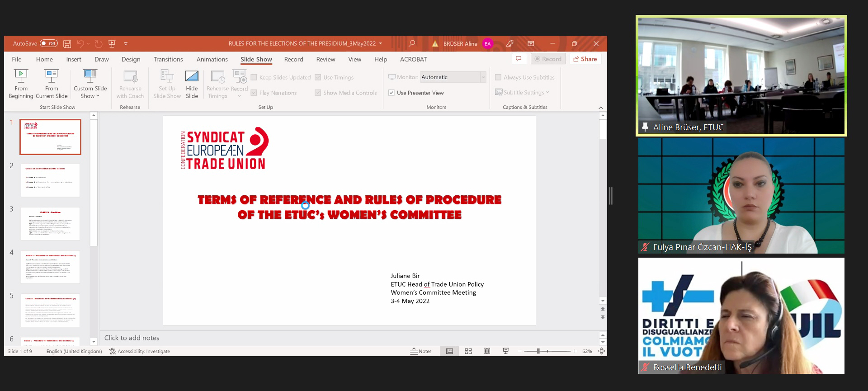Switch to the Insert tab
This screenshot has height=391, width=868.
[x=74, y=59]
